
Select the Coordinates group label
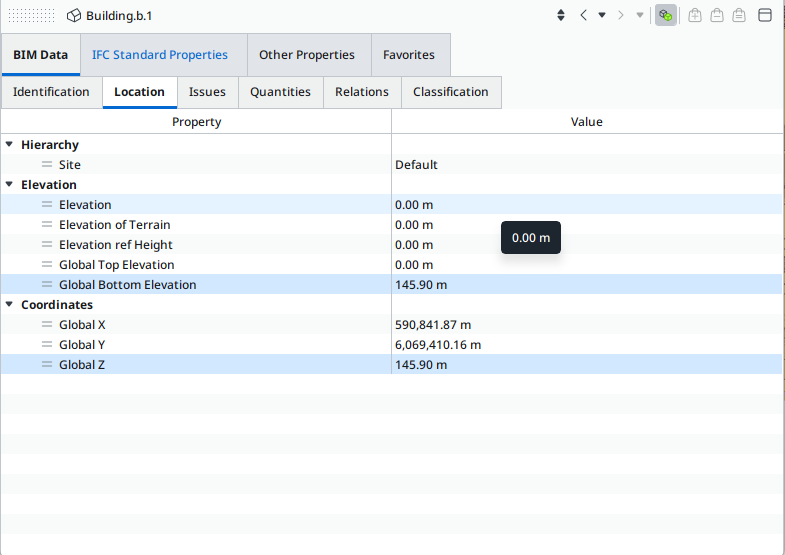[x=57, y=305]
